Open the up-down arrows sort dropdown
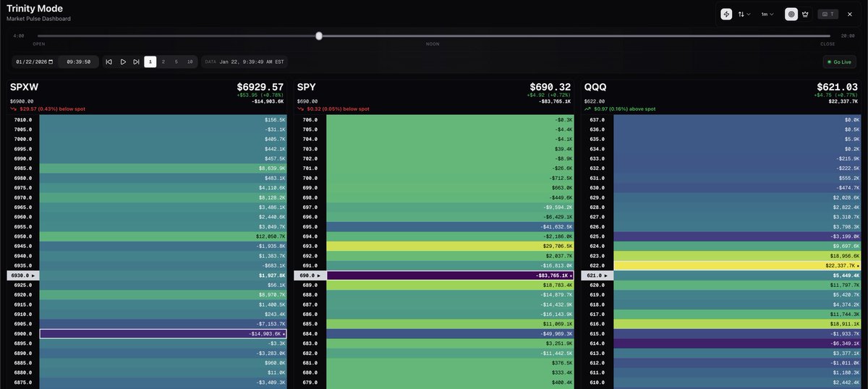The image size is (868, 389). pyautogui.click(x=744, y=14)
